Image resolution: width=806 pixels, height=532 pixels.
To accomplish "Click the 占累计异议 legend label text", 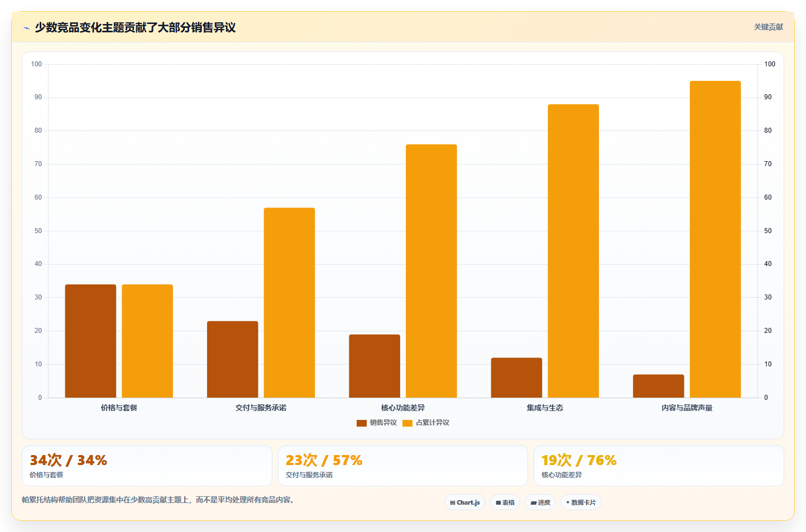I will pos(433,423).
